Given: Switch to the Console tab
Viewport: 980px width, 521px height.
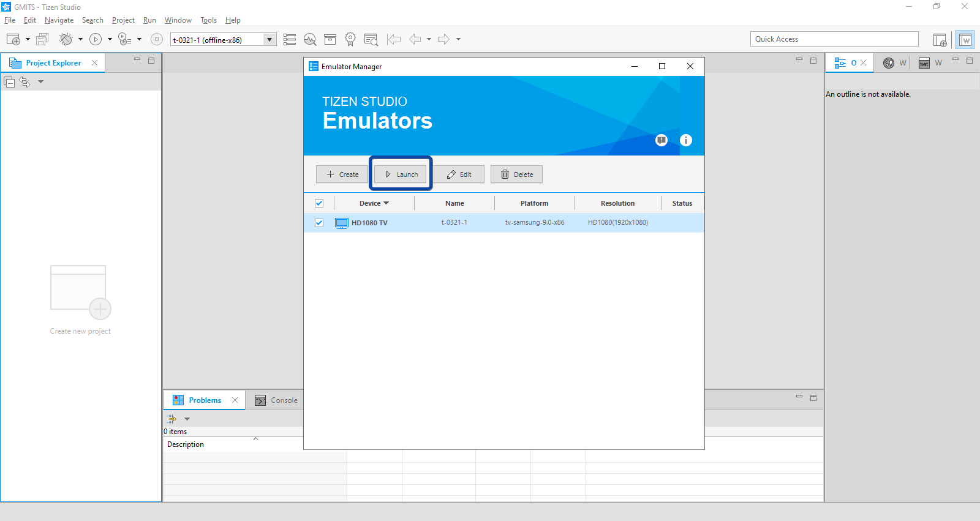Looking at the screenshot, I should [x=276, y=400].
